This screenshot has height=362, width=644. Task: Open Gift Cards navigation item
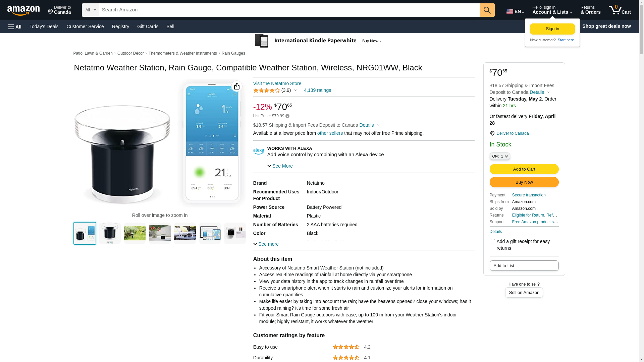click(x=148, y=26)
